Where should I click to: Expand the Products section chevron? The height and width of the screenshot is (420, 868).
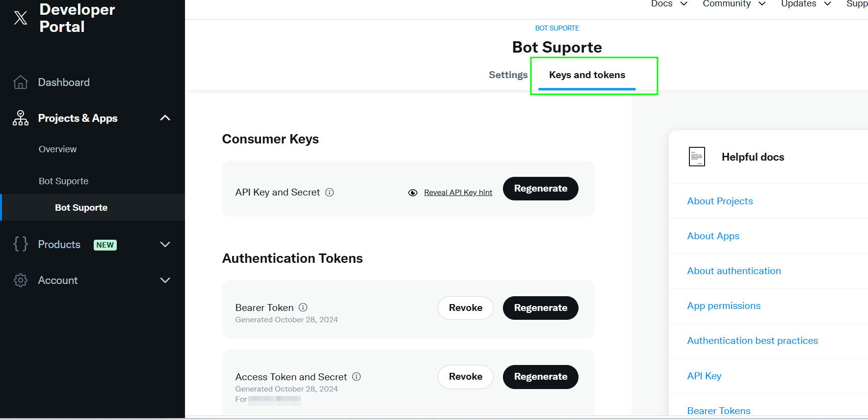[165, 244]
